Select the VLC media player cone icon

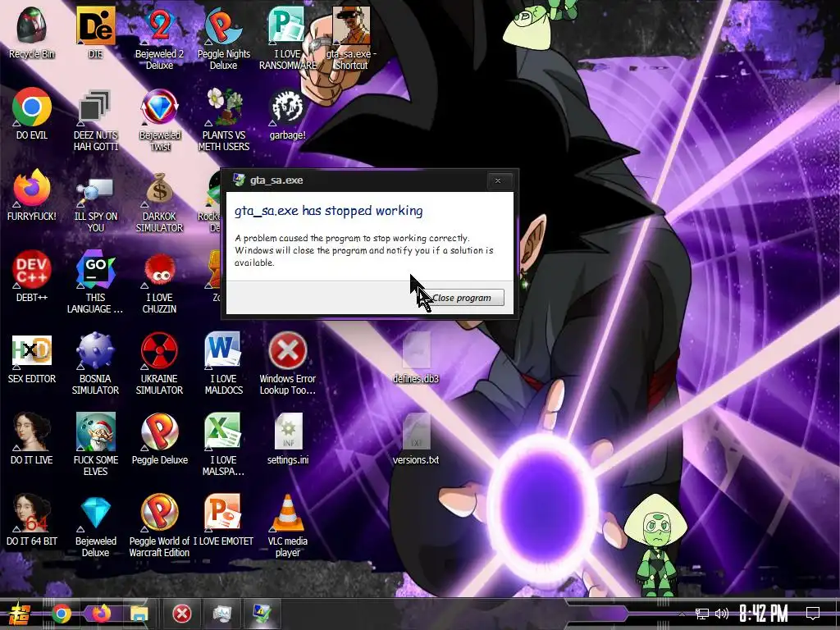pos(287,514)
